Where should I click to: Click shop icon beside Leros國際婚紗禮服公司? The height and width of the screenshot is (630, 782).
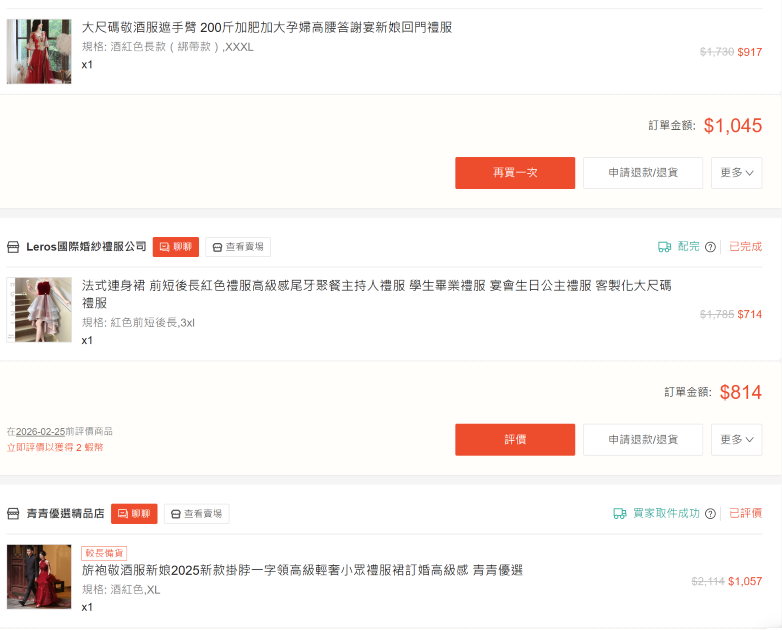tap(13, 247)
